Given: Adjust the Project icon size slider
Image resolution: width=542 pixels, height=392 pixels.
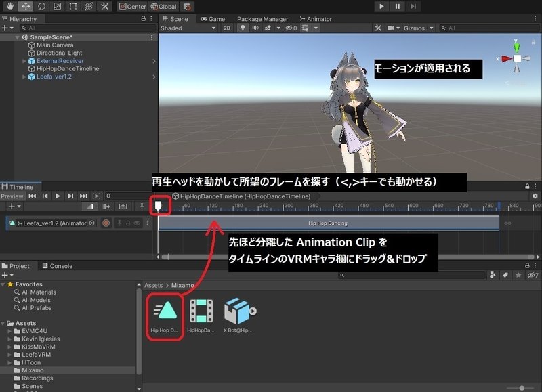Looking at the screenshot, I should click(x=522, y=388).
